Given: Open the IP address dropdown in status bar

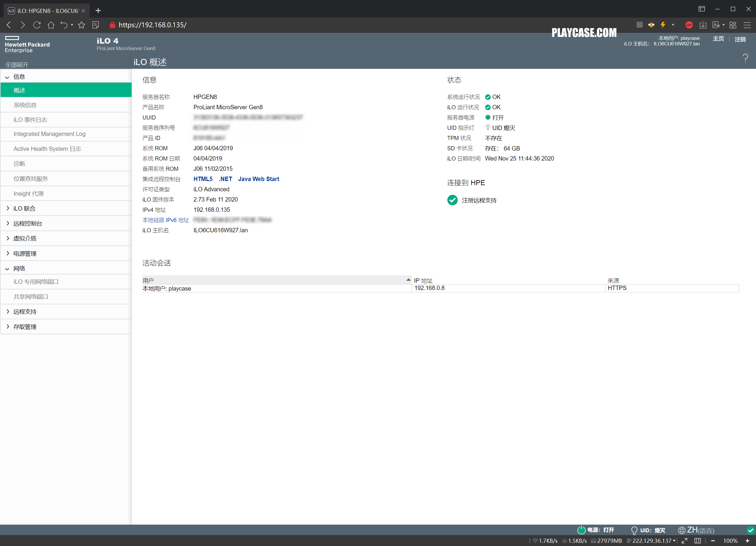Looking at the screenshot, I should [x=674, y=541].
